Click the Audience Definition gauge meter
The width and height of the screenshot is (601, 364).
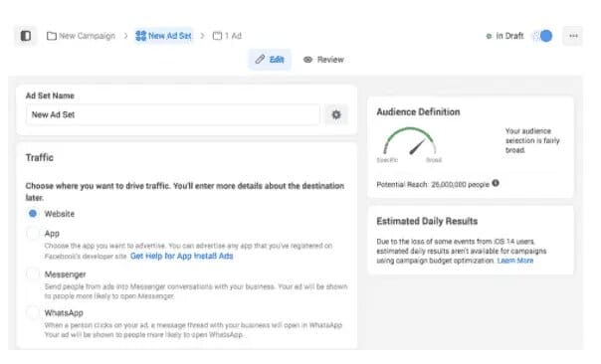point(409,142)
